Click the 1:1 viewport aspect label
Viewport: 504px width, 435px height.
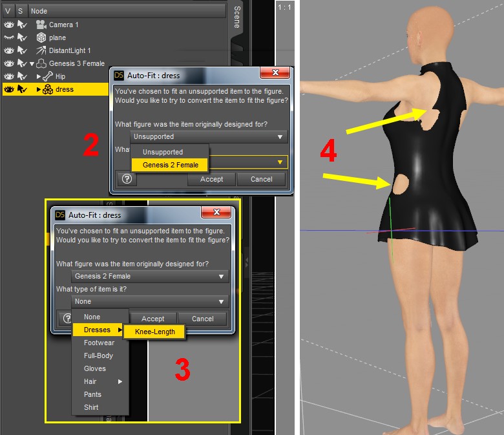284,7
